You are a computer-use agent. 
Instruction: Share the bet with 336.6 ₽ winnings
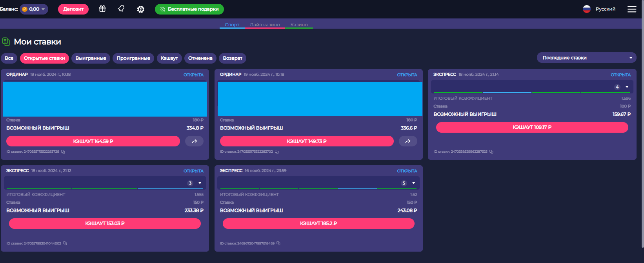point(408,141)
